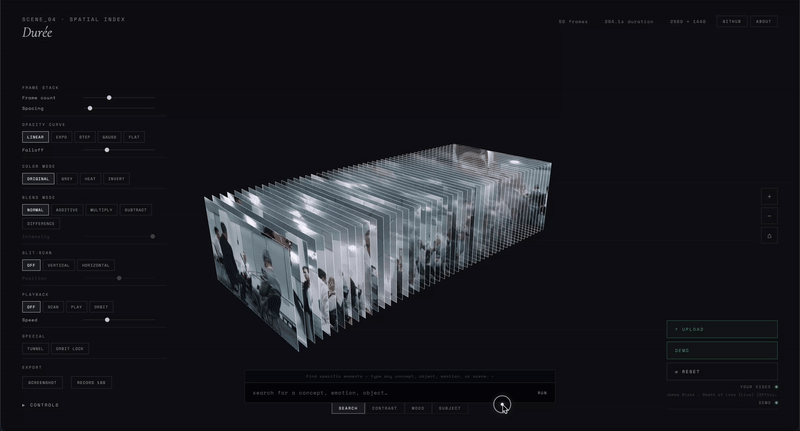
Task: Select the Your Video source indicator
Action: [759, 387]
